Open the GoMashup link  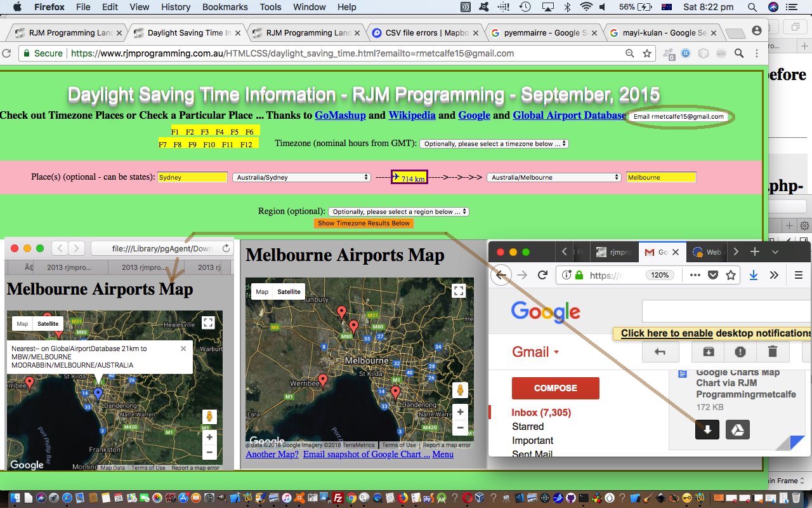pos(340,116)
